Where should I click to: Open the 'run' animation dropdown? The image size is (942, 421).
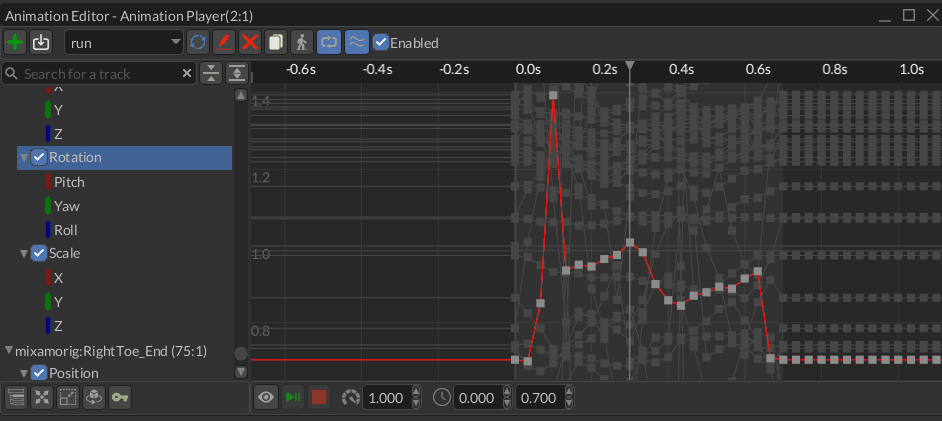click(124, 43)
